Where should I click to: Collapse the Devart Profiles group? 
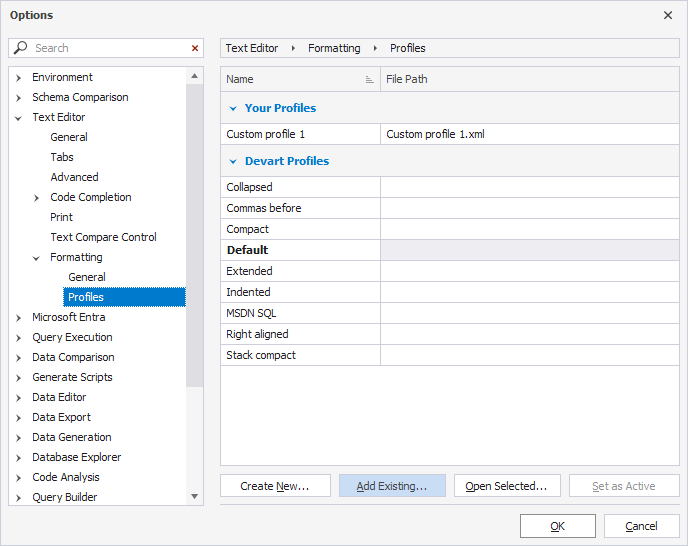(x=233, y=161)
